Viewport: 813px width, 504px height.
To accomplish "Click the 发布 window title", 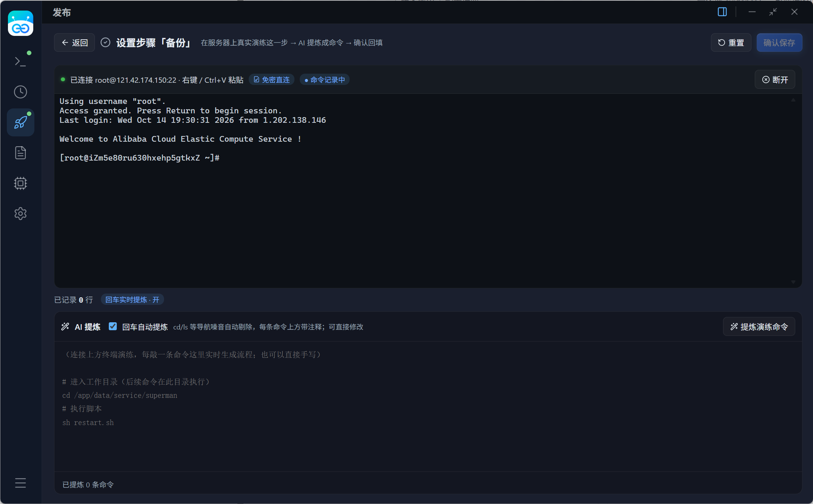I will [x=62, y=12].
